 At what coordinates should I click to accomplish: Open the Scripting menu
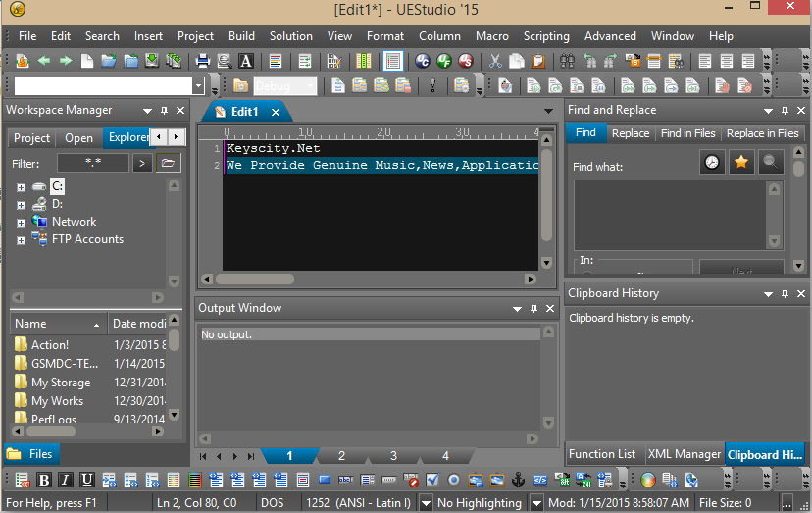[546, 36]
